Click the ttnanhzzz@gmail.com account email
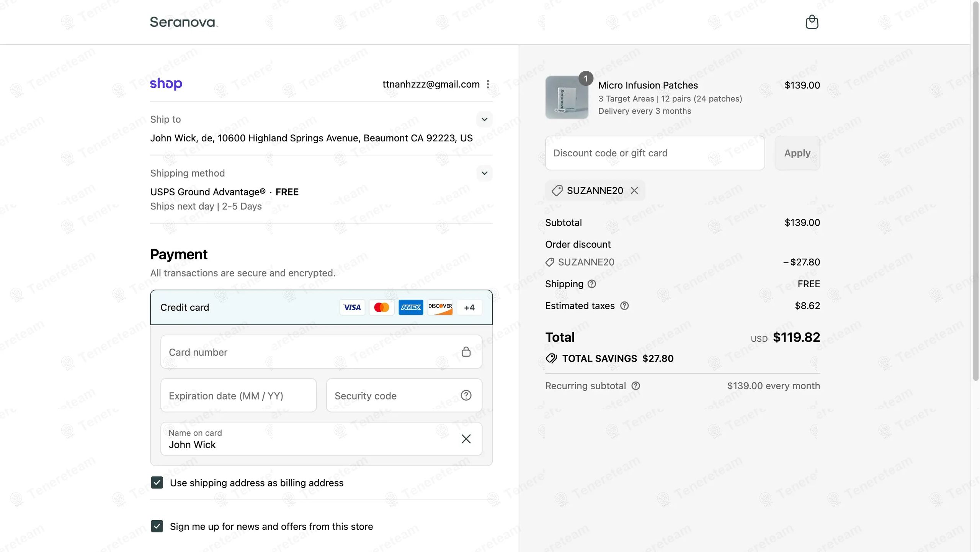 [431, 84]
